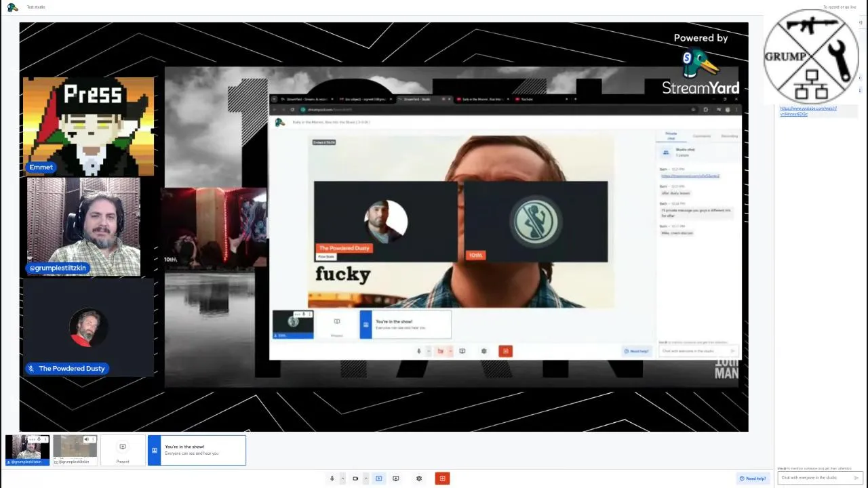The width and height of the screenshot is (868, 488).
Task: Open three-dot menu on screen share thumbnail
Action: (x=93, y=439)
